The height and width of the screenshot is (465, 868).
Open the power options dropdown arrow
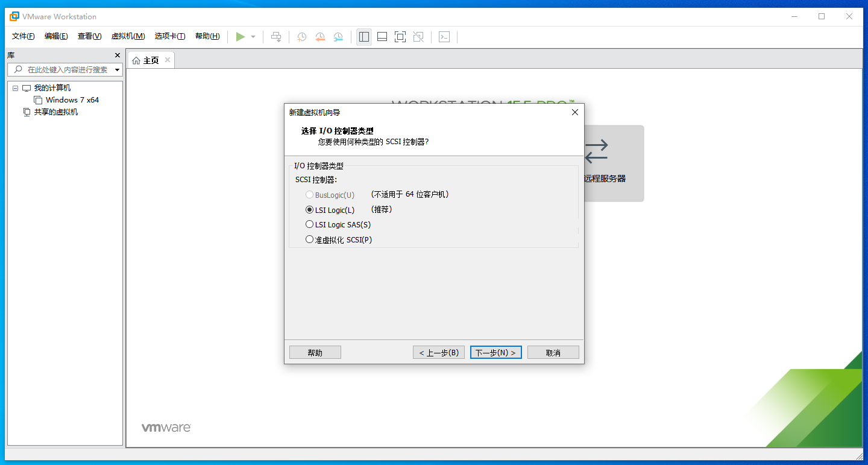coord(253,37)
